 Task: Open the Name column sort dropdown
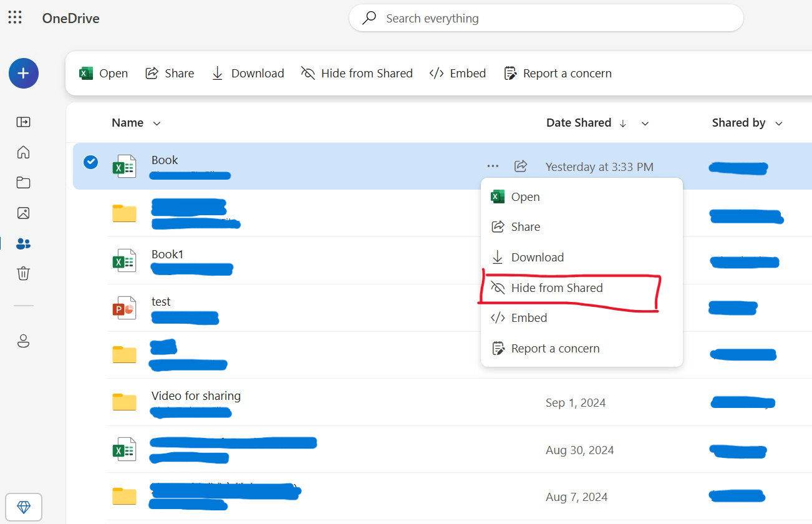pos(156,123)
